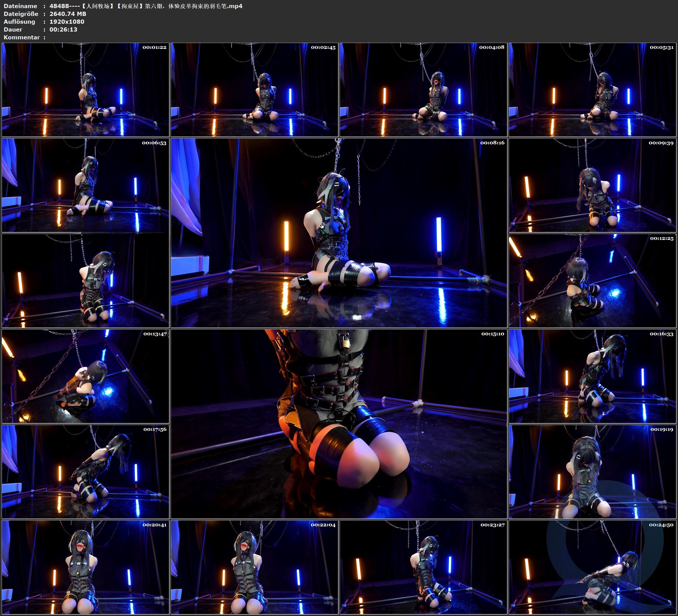Screen dimensions: 678x616
Task: Select the thumbnail timestamped 00:06:53
Action: click(x=85, y=185)
